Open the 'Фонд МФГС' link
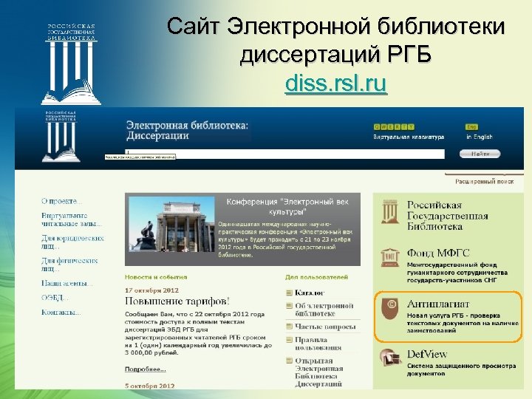 438,253
